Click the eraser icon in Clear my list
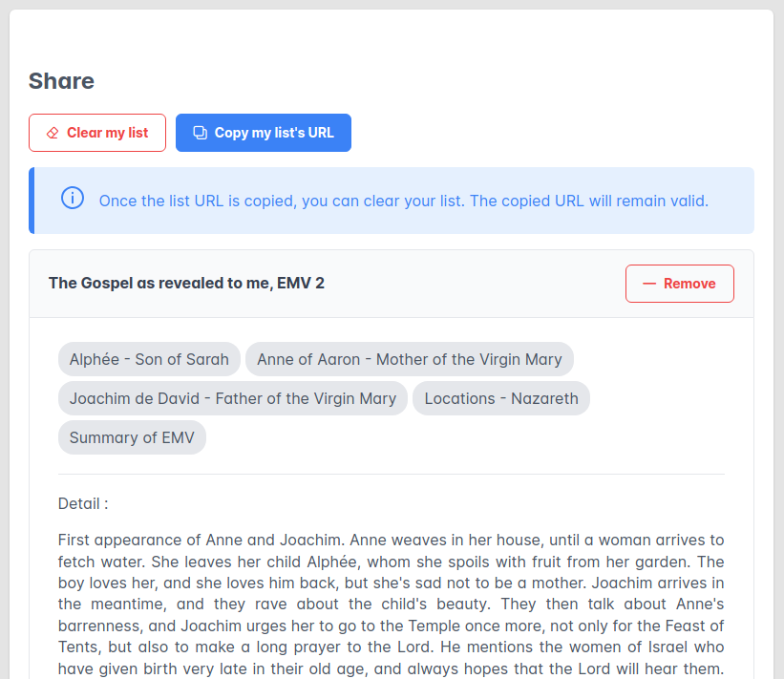The height and width of the screenshot is (679, 784). coord(53,133)
